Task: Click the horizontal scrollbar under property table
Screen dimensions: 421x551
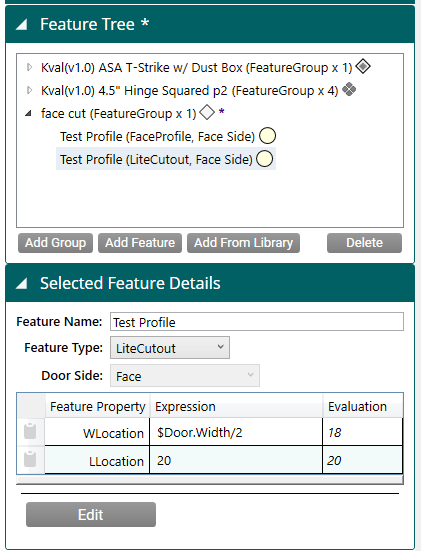Action: pos(210,480)
